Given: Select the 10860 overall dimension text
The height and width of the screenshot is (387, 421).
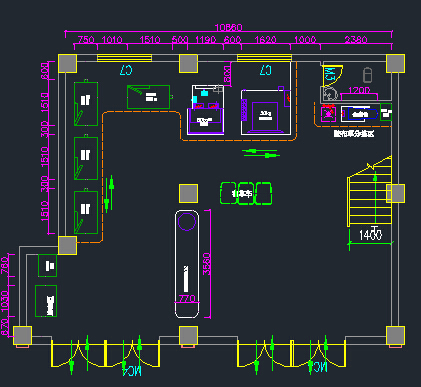Looking at the screenshot, I should click(x=228, y=27).
